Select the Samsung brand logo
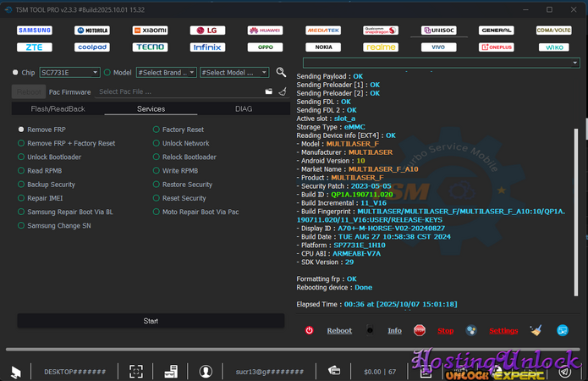 pyautogui.click(x=34, y=30)
